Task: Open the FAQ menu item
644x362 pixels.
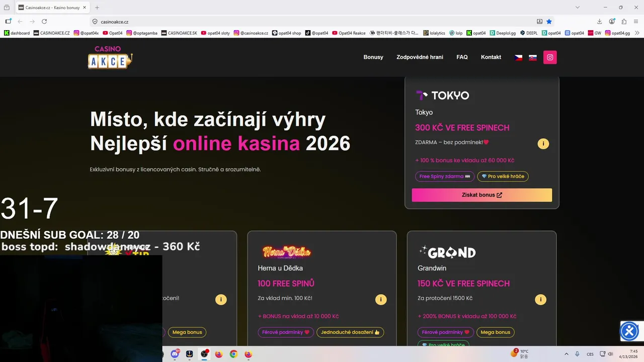Action: (462, 57)
